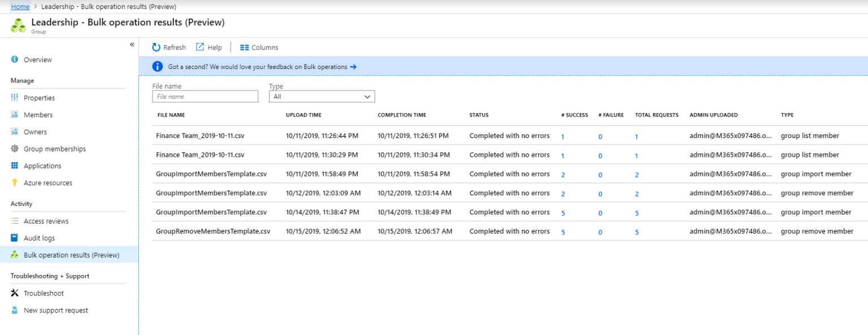The width and height of the screenshot is (868, 335).
Task: Select the Azure resources key icon
Action: [x=16, y=182]
